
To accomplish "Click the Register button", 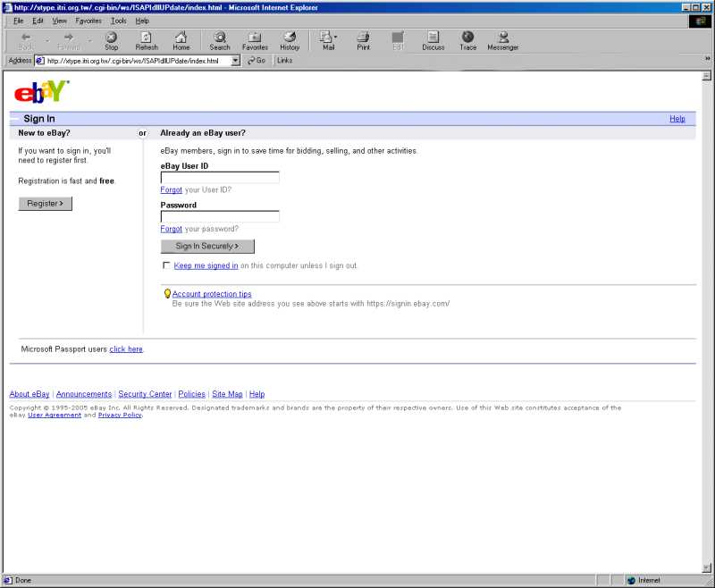I will 45,204.
